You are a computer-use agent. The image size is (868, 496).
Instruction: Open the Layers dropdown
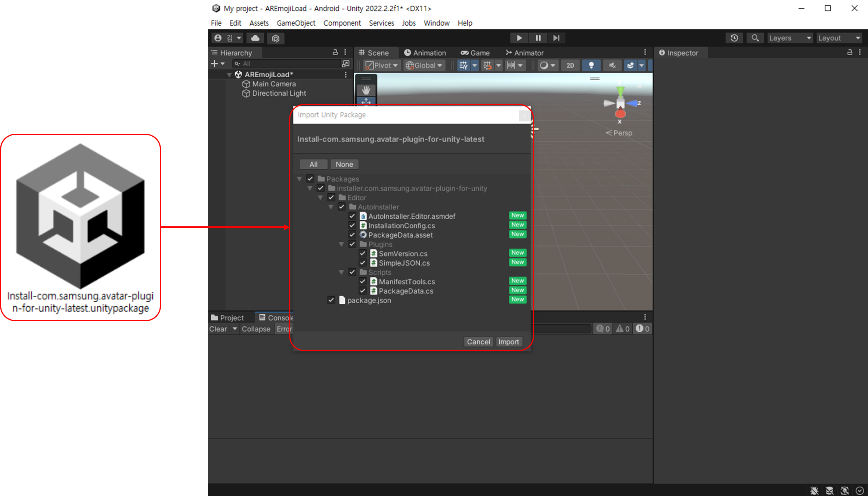[790, 38]
